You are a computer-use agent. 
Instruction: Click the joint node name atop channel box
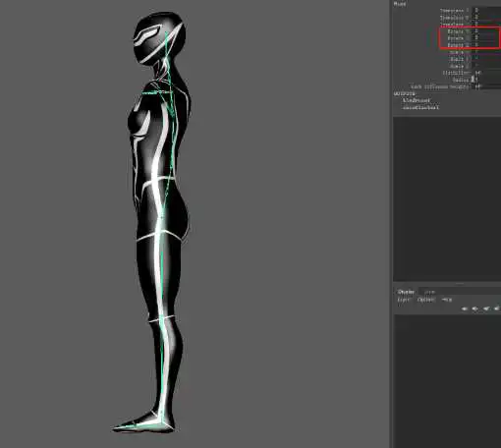point(400,4)
